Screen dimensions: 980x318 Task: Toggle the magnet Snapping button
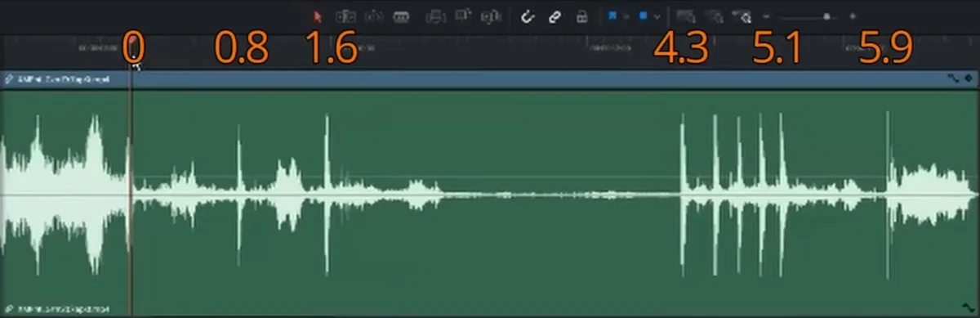pyautogui.click(x=528, y=16)
